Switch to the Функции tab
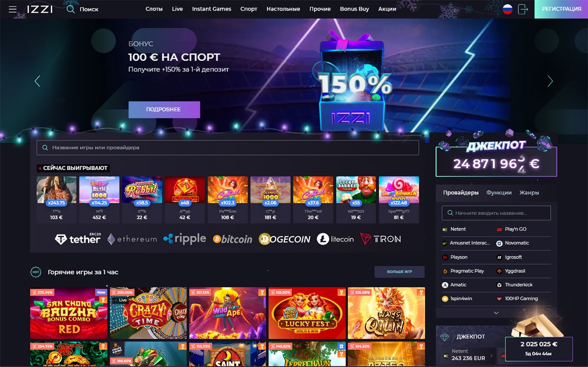The width and height of the screenshot is (588, 367). pos(499,193)
